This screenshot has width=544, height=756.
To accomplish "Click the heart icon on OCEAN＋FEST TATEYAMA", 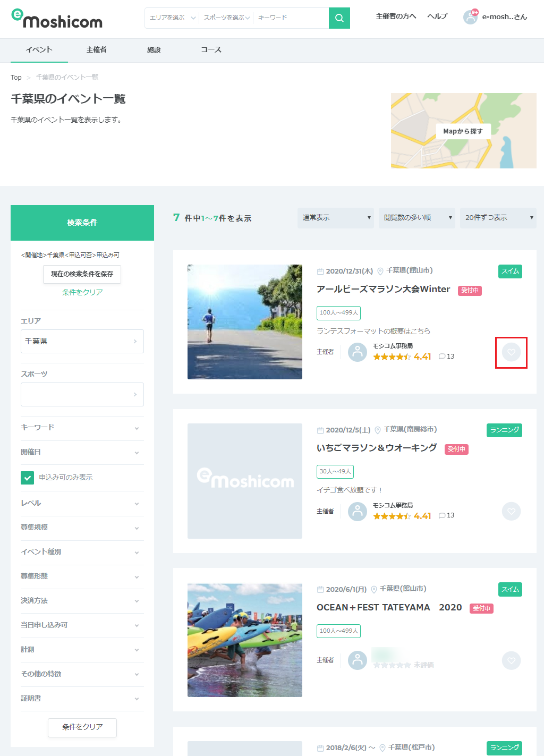I will pyautogui.click(x=511, y=660).
